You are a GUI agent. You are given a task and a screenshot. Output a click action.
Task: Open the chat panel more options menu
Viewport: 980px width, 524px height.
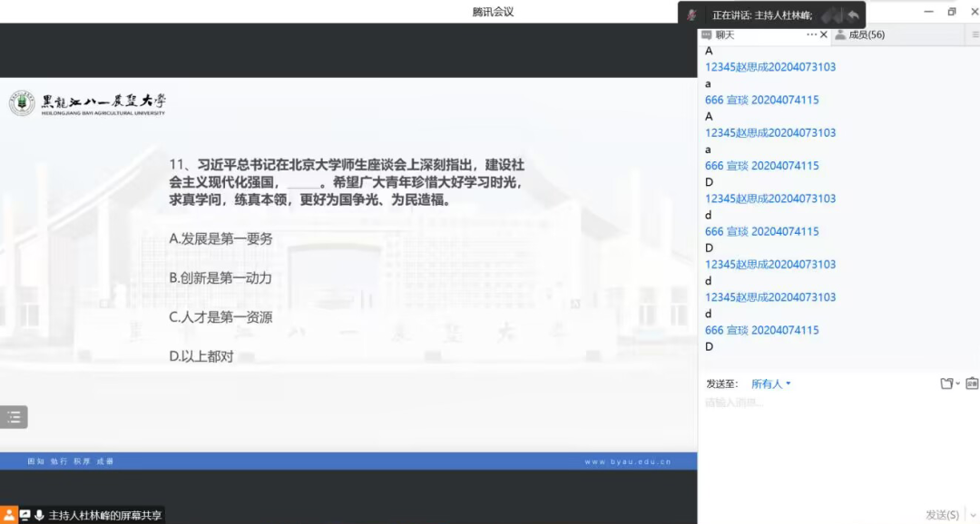[810, 34]
